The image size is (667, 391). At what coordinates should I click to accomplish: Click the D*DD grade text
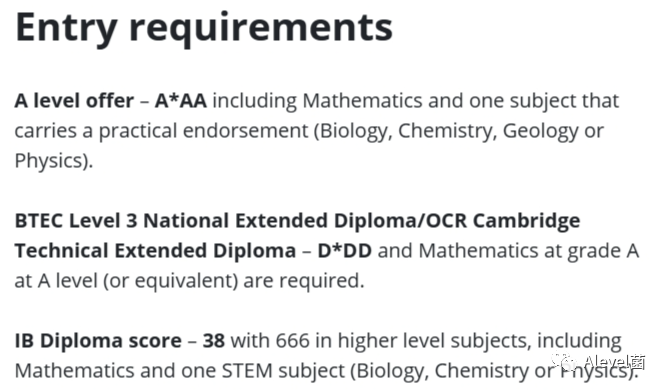point(345,251)
